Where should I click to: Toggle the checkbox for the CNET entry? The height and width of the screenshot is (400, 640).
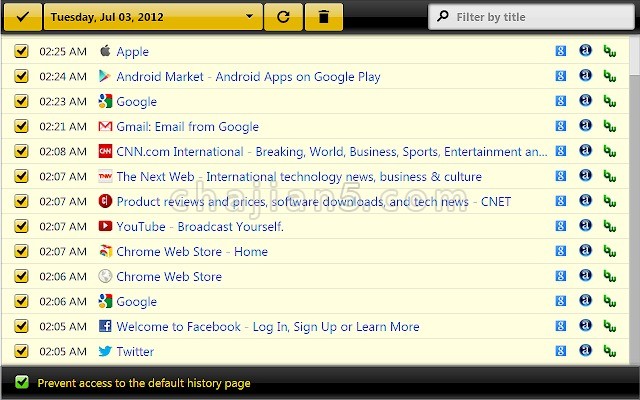click(x=21, y=201)
